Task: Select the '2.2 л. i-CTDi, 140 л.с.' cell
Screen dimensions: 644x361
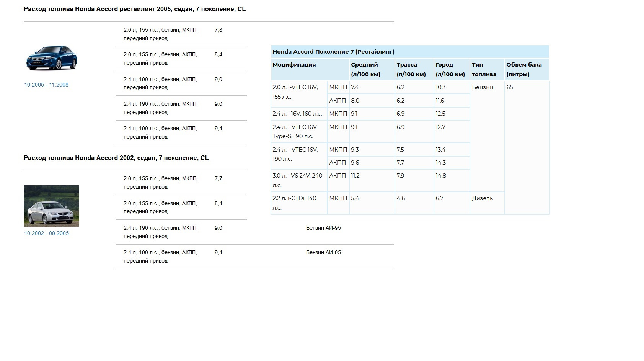Action: click(299, 203)
